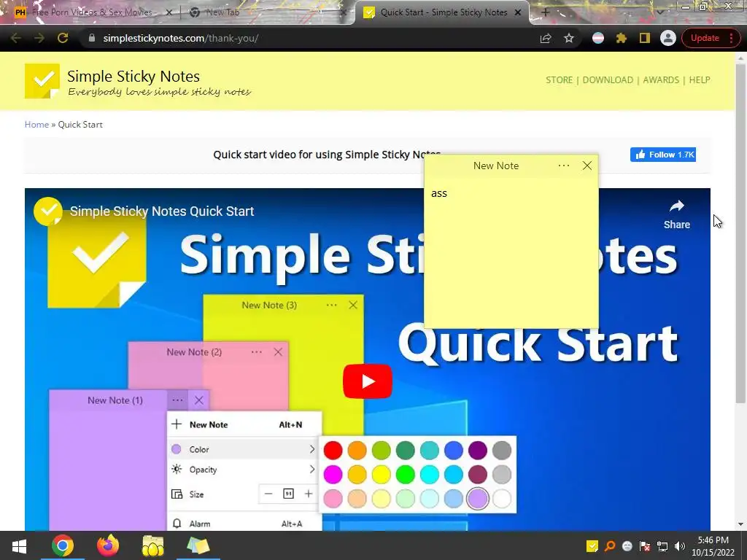Share this page from the address bar

click(x=546, y=38)
